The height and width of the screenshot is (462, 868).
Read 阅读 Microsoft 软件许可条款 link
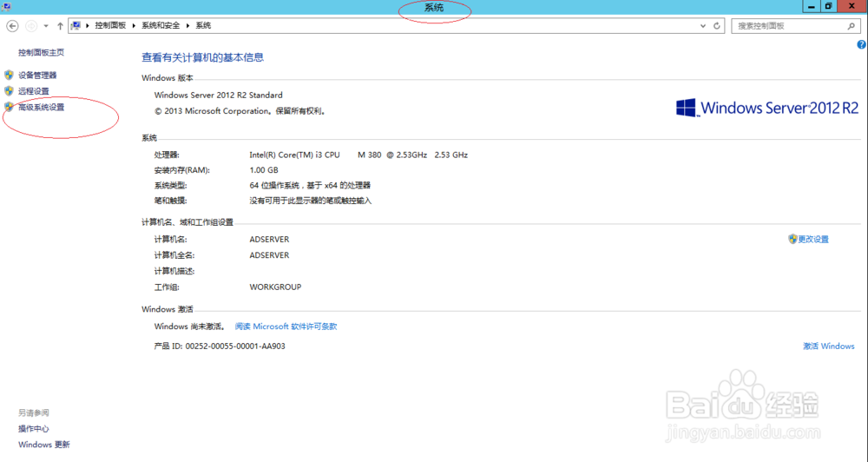[286, 327]
